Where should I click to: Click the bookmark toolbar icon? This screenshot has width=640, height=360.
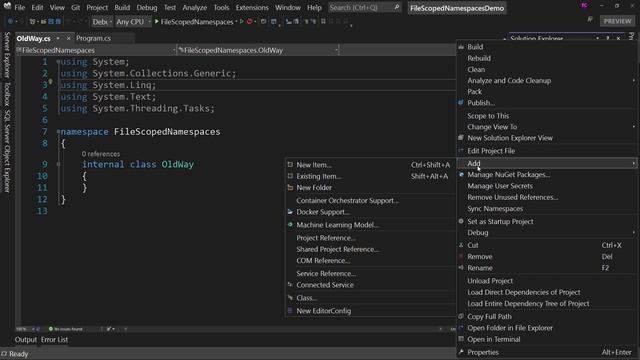point(323,21)
